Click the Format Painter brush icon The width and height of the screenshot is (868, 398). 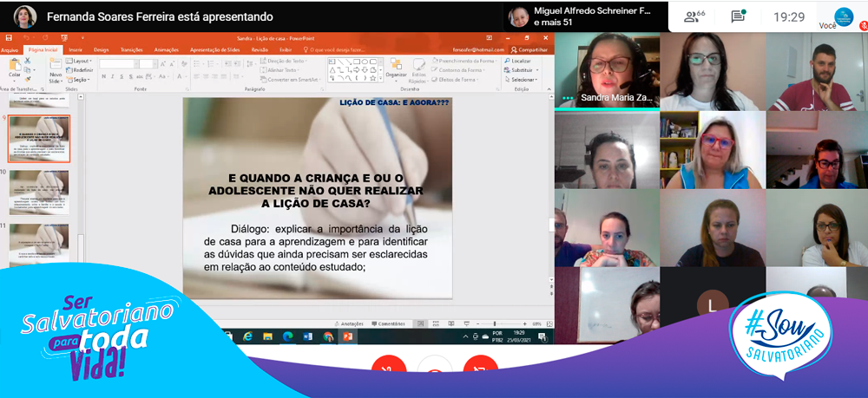[28, 79]
